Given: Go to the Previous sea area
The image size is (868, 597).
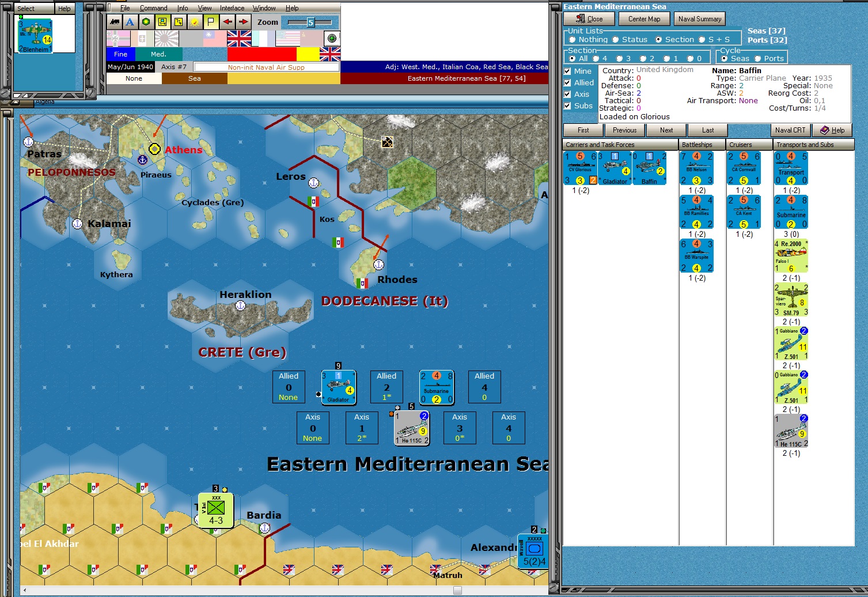Looking at the screenshot, I should (x=624, y=130).
